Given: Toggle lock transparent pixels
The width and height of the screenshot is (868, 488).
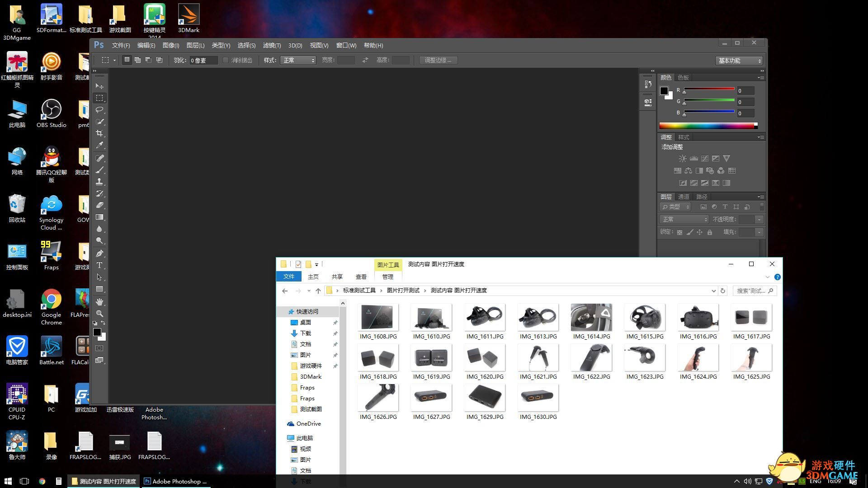Looking at the screenshot, I should click(x=679, y=232).
